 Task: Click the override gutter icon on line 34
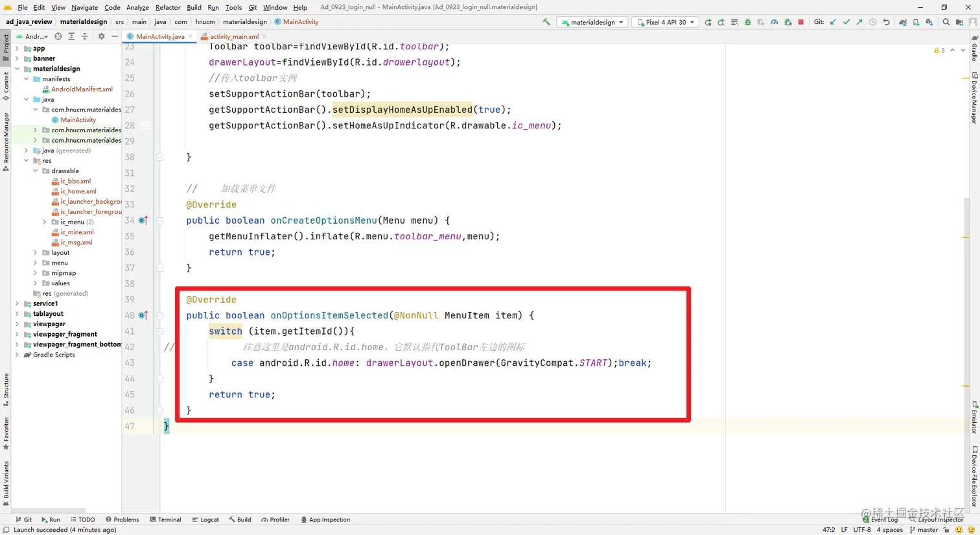pyautogui.click(x=143, y=220)
